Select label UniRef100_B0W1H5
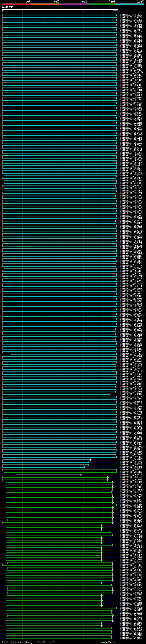 pos(131,459)
